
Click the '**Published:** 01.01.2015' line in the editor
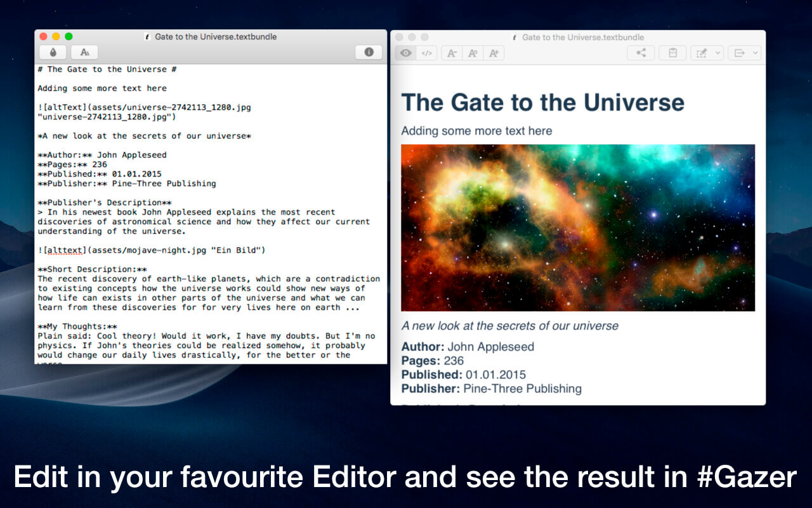(x=100, y=174)
